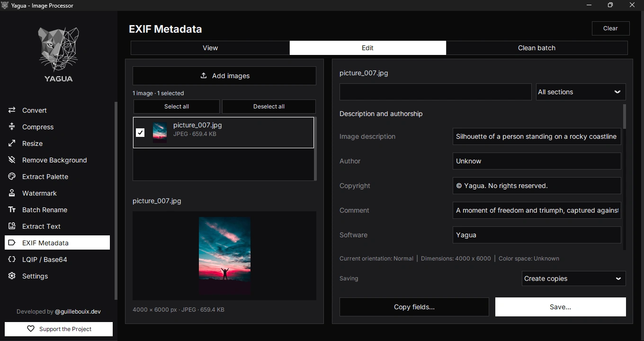This screenshot has width=644, height=341.
Task: Click the Extract Palette icon
Action: click(x=12, y=177)
